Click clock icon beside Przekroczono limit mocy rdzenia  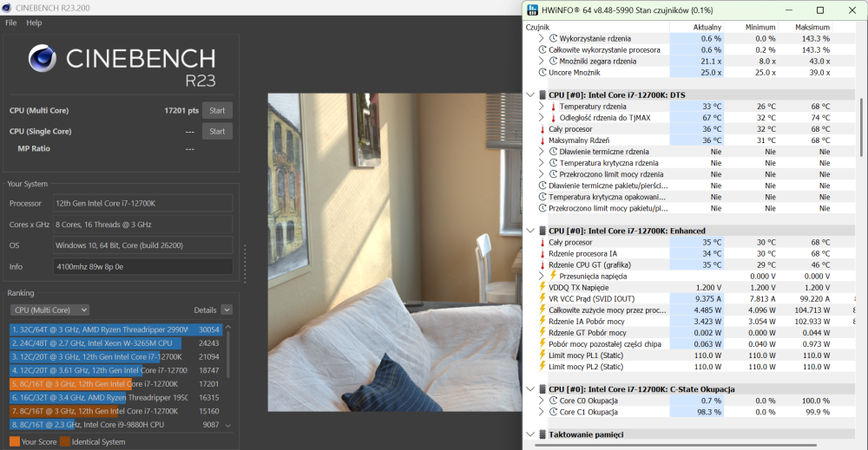[553, 174]
